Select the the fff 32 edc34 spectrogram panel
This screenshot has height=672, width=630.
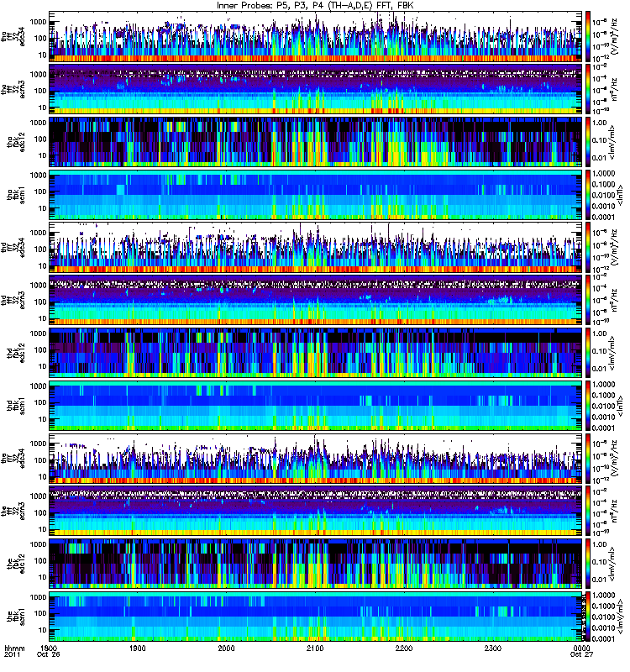[316, 458]
